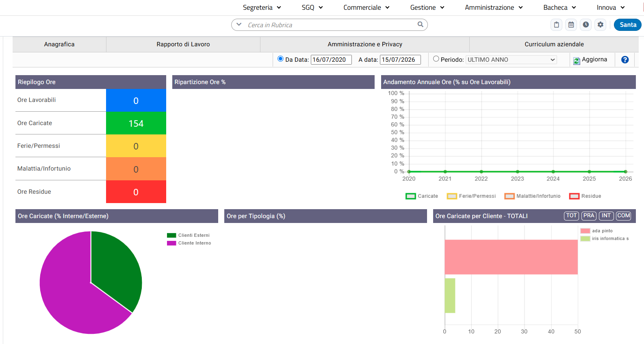Expand the chevron in the Rubrica search box

click(239, 24)
